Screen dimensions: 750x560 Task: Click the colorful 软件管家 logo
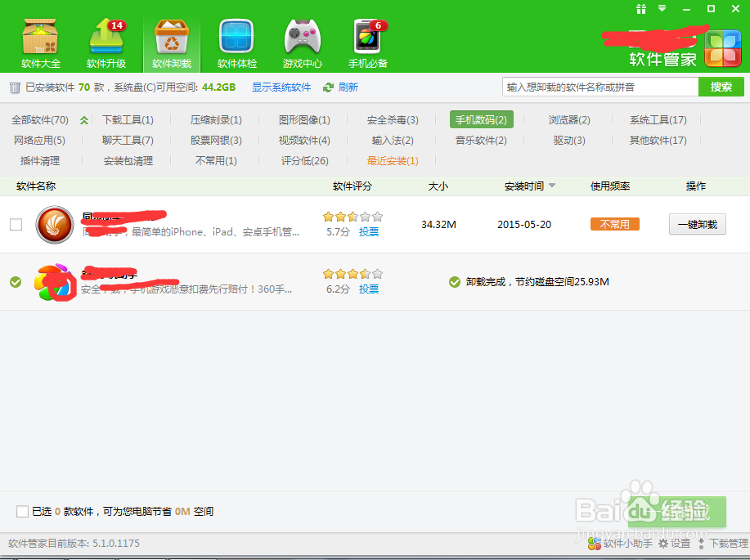tap(723, 48)
